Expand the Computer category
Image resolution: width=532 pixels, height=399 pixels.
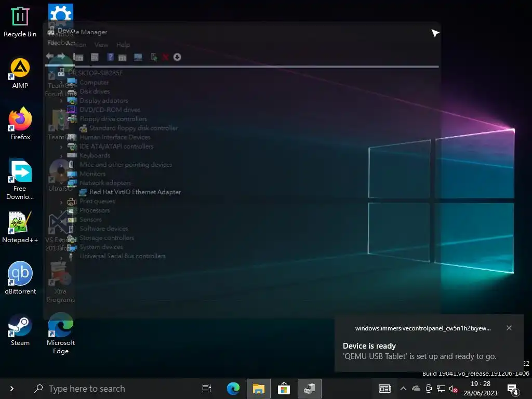click(61, 83)
